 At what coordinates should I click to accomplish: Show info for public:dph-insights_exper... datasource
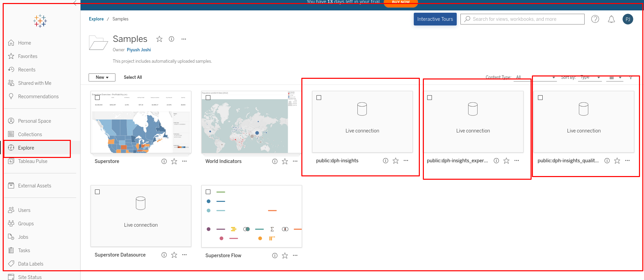496,161
